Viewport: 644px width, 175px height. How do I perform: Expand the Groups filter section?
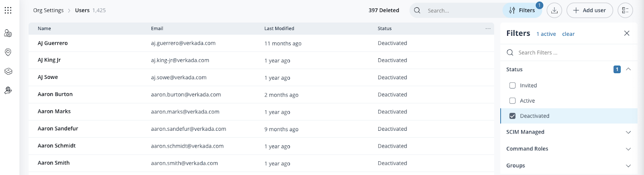(x=628, y=166)
